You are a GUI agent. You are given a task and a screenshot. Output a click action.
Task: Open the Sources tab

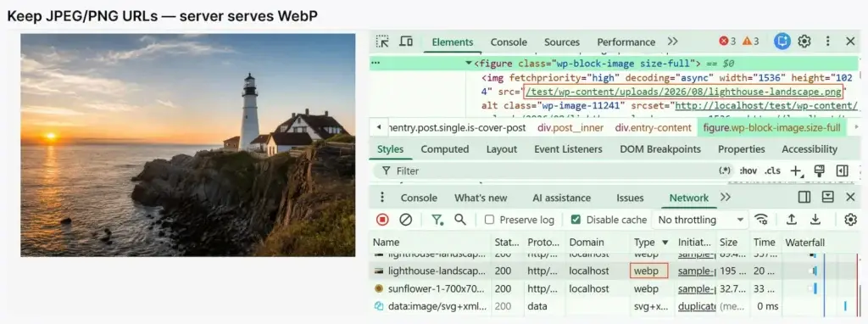(562, 42)
